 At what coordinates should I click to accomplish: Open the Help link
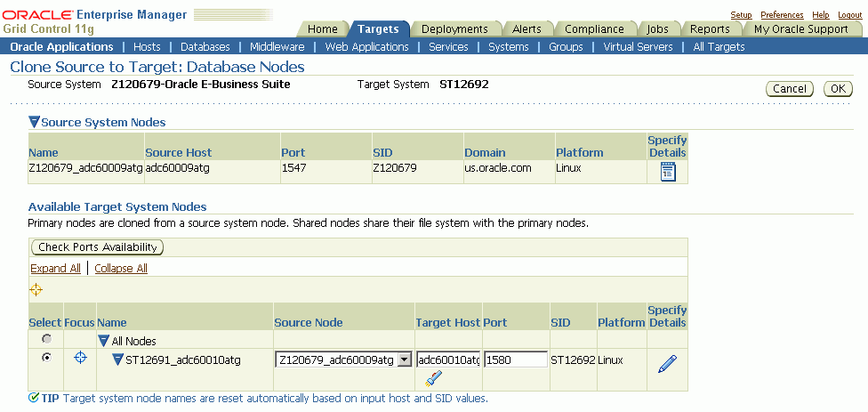[820, 15]
